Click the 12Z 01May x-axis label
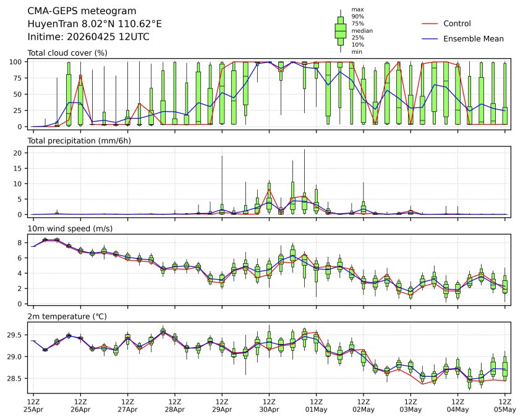Screen dimensions: 523x420 click(316, 405)
